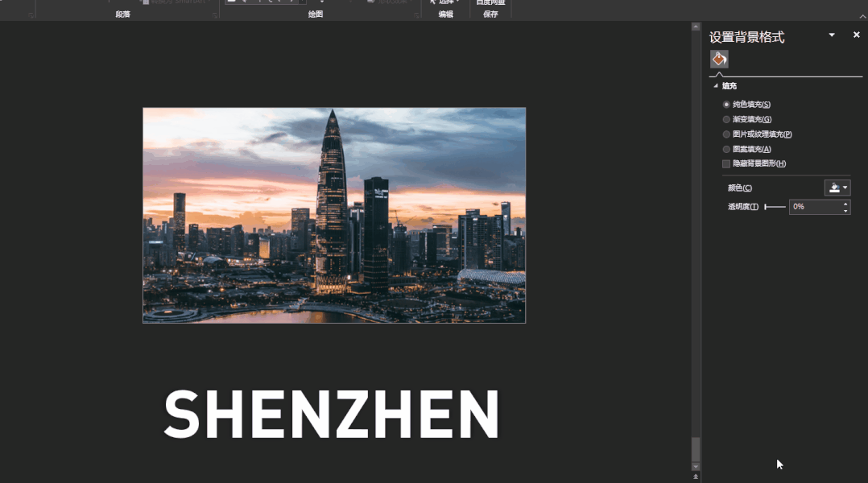This screenshot has width=868, height=483.
Task: Click the slide scrollbar down arrow
Action: tap(696, 466)
